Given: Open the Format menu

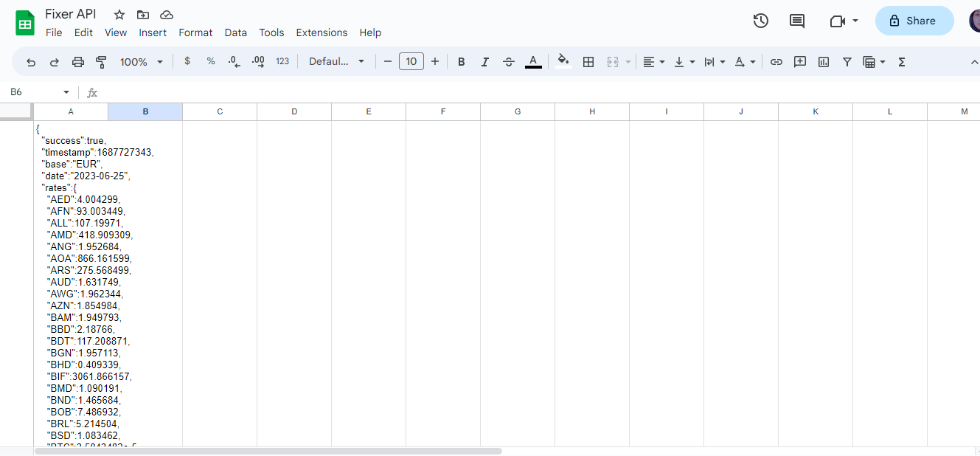Looking at the screenshot, I should [195, 32].
